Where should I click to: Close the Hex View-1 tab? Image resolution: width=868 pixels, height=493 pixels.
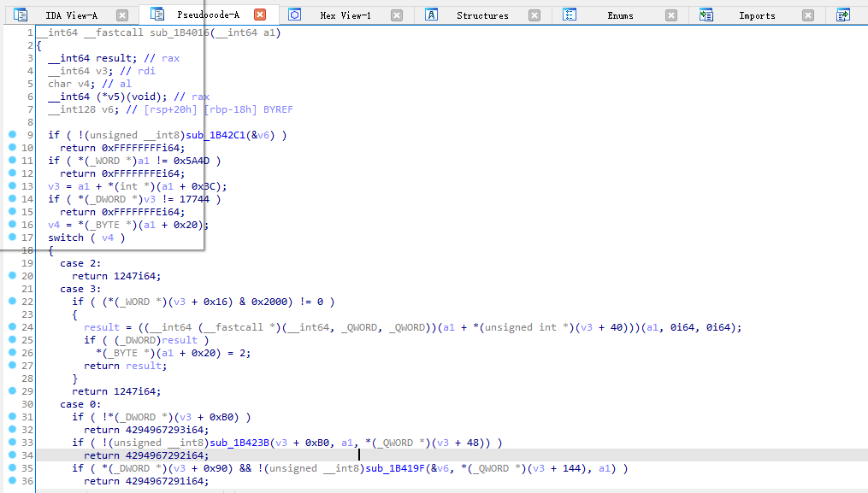coord(397,15)
